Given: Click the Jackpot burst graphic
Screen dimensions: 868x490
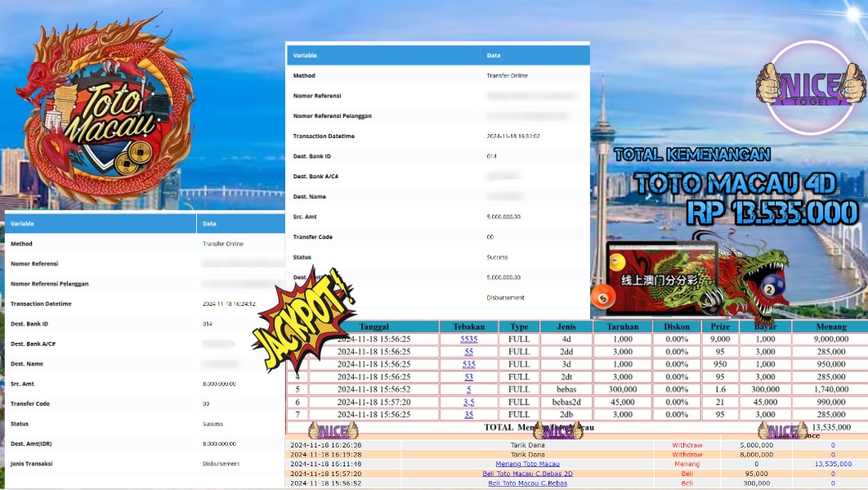Looking at the screenshot, I should click(x=305, y=319).
